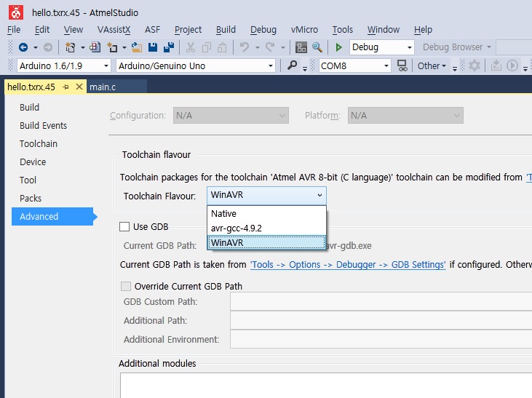Open the Packs properties page

tap(31, 198)
